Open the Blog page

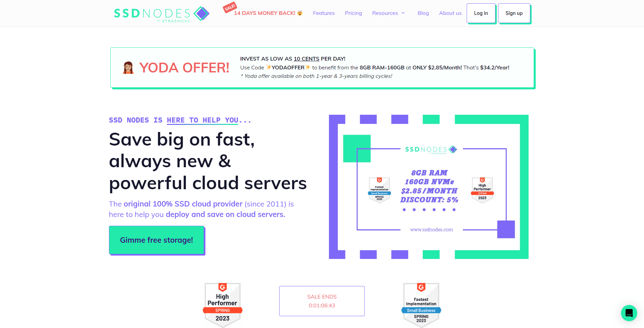click(423, 13)
